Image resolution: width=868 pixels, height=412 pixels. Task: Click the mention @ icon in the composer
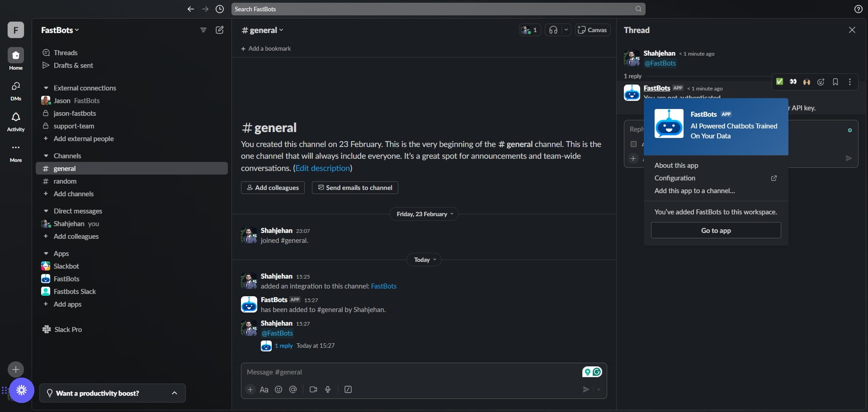click(x=293, y=389)
